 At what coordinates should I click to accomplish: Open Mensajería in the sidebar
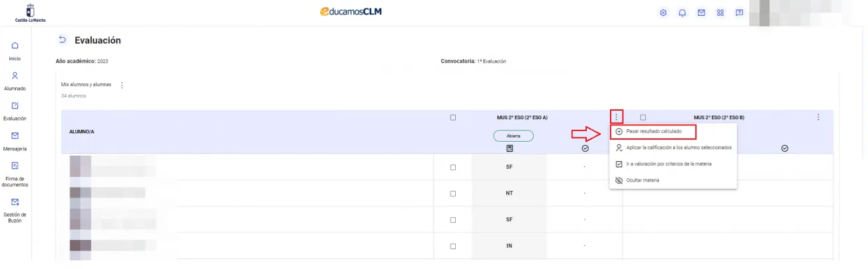[15, 142]
